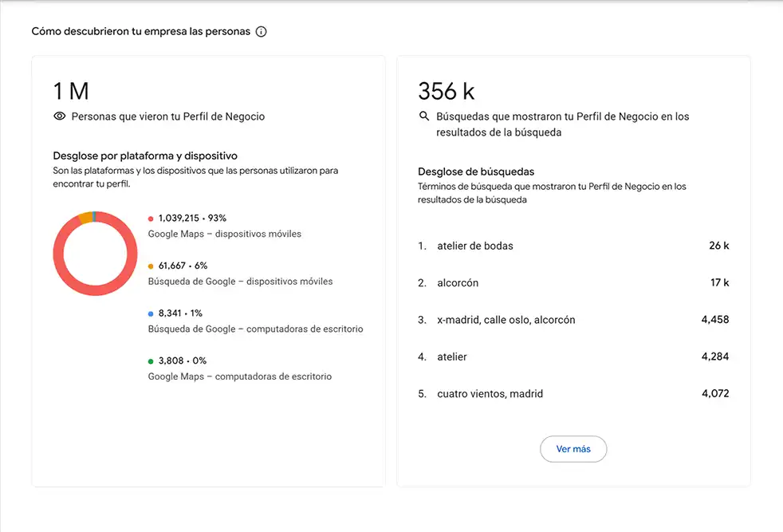This screenshot has width=783, height=532.
Task: Click the '4,072' search count
Action: (x=715, y=393)
